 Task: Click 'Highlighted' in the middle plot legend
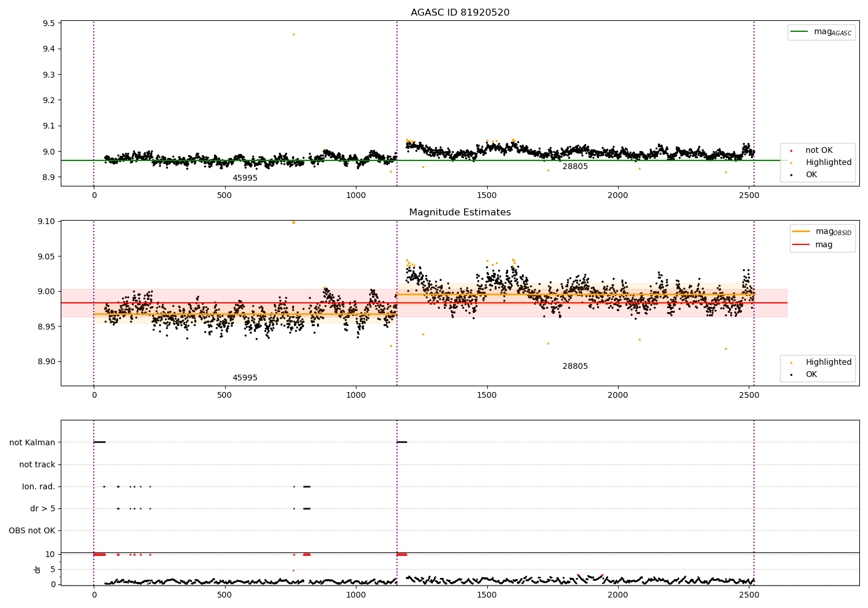tap(829, 362)
